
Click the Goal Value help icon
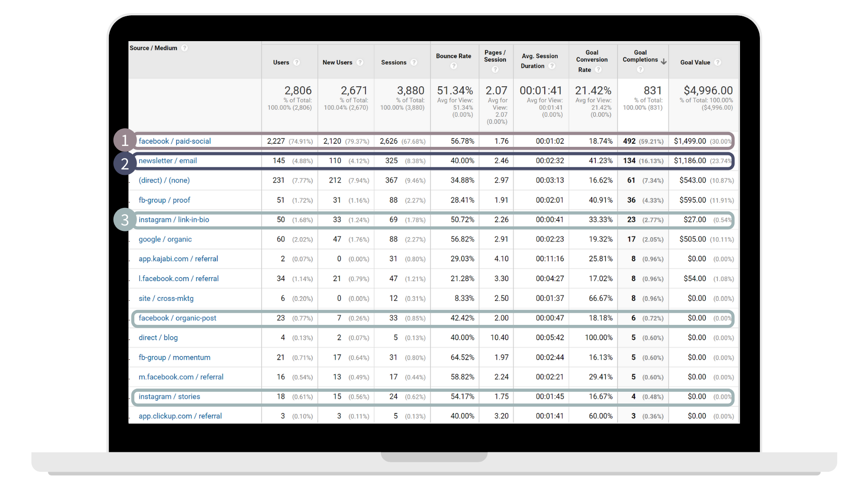(717, 62)
